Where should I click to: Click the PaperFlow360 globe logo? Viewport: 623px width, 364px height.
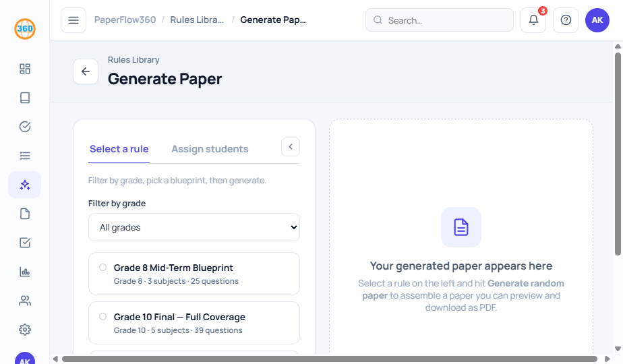pos(25,29)
